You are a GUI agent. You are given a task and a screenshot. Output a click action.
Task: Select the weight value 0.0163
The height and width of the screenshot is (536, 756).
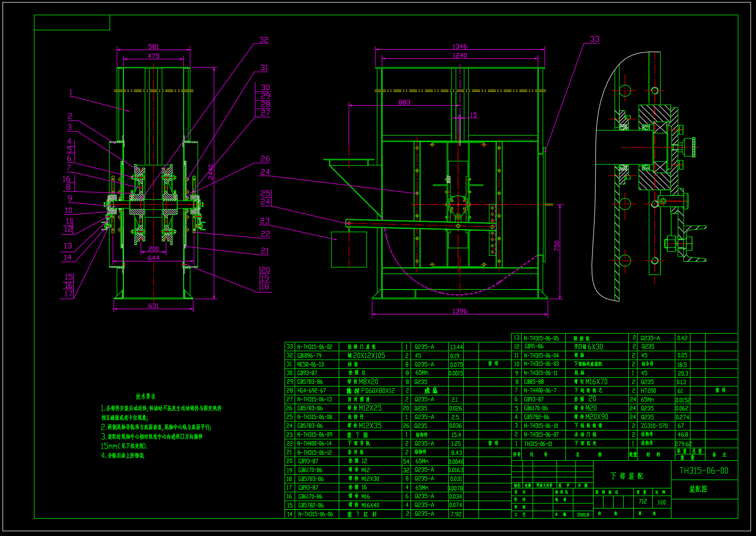coord(456,470)
